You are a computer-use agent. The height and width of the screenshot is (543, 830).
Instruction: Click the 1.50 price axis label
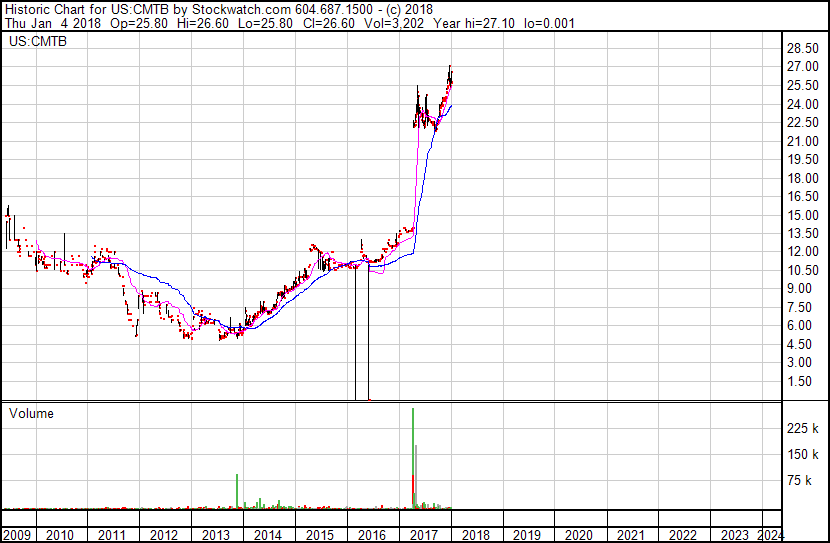802,381
